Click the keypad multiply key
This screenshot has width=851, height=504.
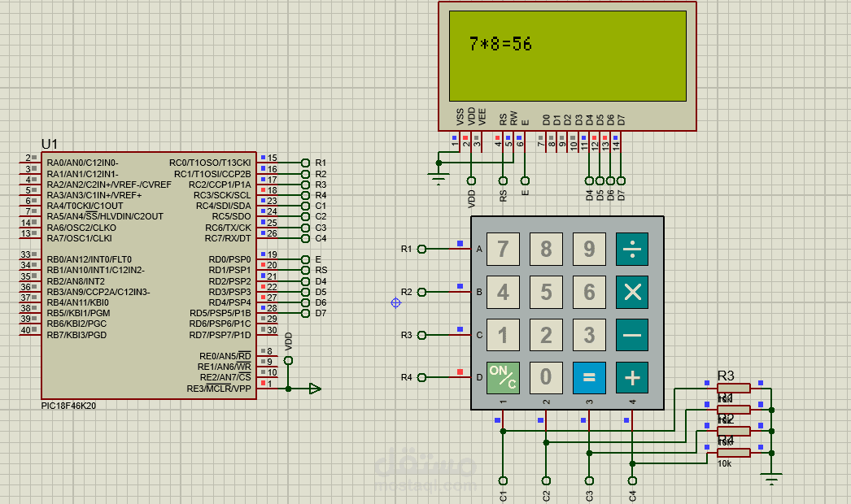[631, 292]
